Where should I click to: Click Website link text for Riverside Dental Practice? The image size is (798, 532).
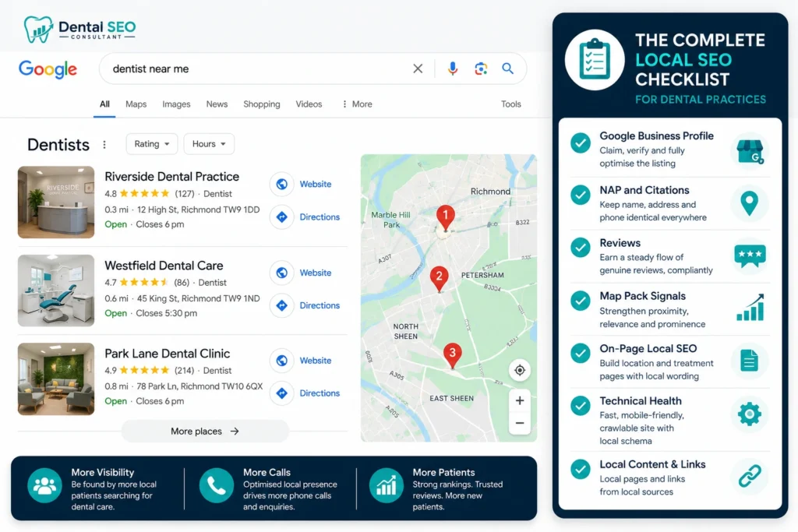(x=316, y=184)
